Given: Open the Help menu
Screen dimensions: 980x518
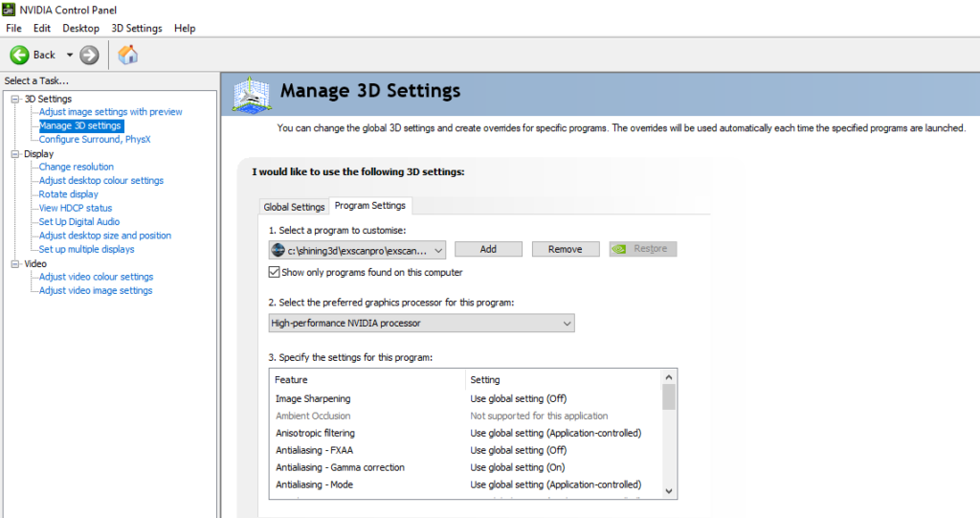Looking at the screenshot, I should (x=185, y=28).
